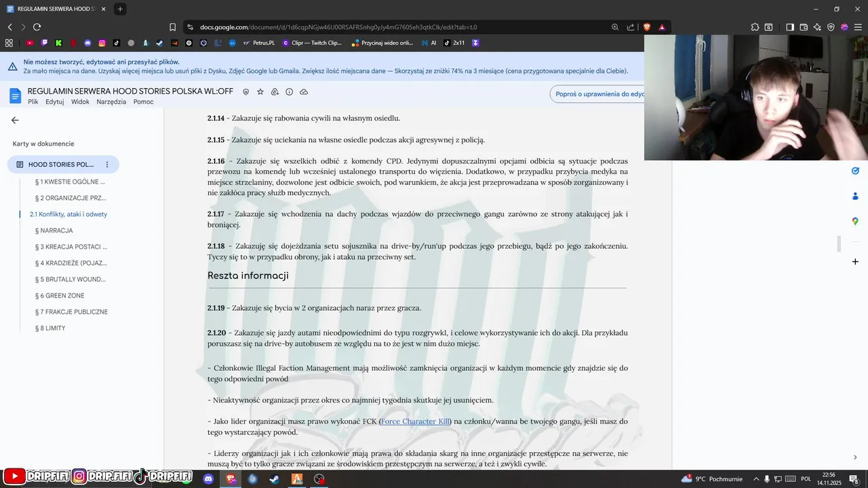The height and width of the screenshot is (488, 868).
Task: Jump to 2.1 Konflikty, ataki i odwety
Action: tap(68, 214)
